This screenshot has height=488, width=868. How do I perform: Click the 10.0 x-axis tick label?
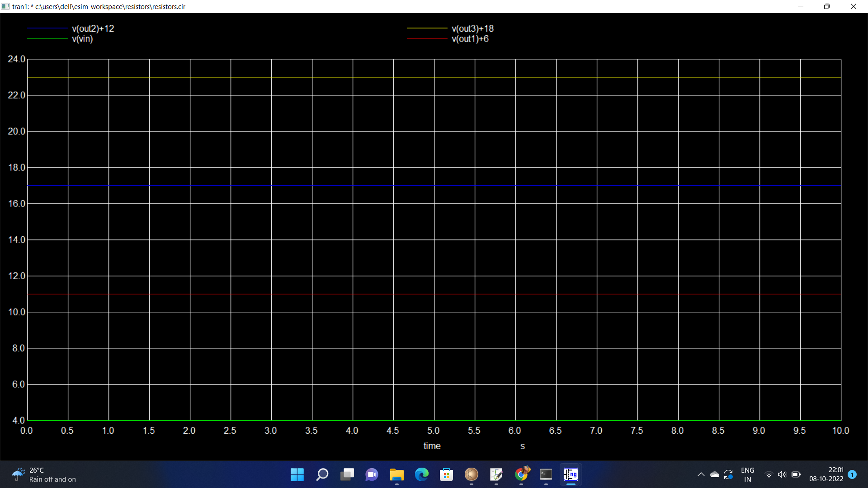(841, 431)
